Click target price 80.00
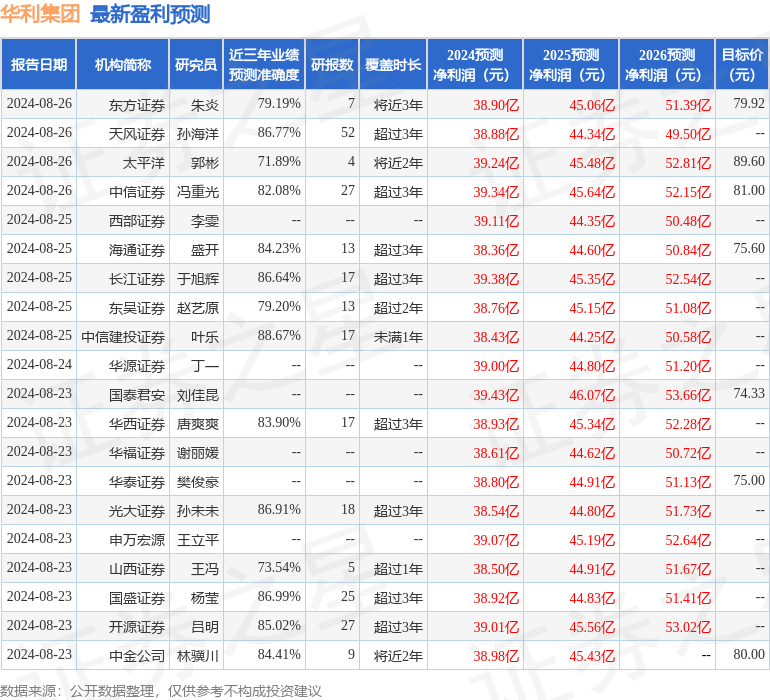The height and width of the screenshot is (700, 770). point(749,654)
